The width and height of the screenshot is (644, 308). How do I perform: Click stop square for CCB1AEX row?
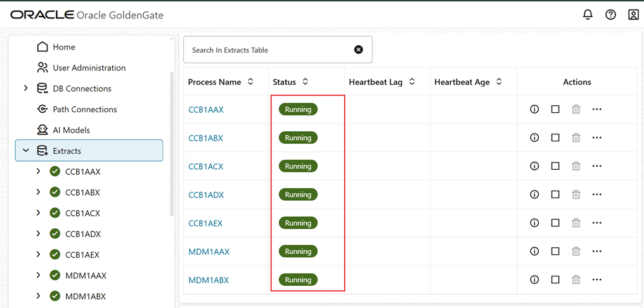(x=555, y=223)
